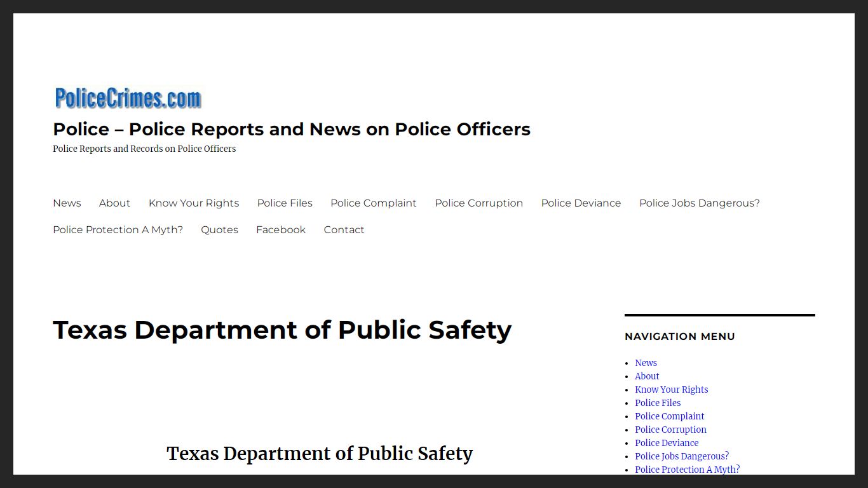Open Police Complaint in the top menu
The height and width of the screenshot is (488, 868).
374,203
